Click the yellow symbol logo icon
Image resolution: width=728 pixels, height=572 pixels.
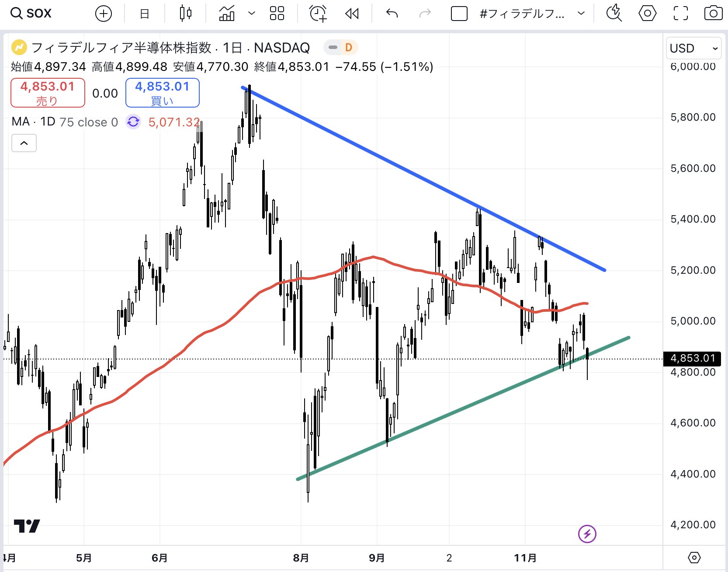click(19, 47)
